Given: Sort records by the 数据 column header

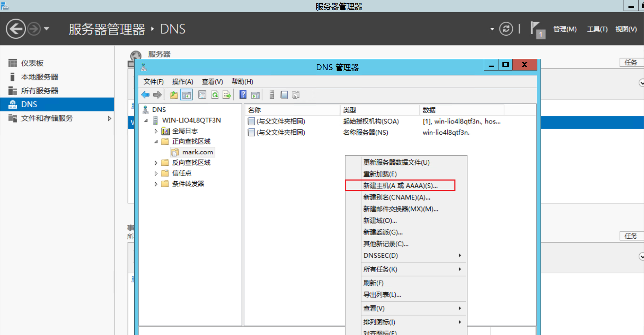Looking at the screenshot, I should click(x=461, y=110).
